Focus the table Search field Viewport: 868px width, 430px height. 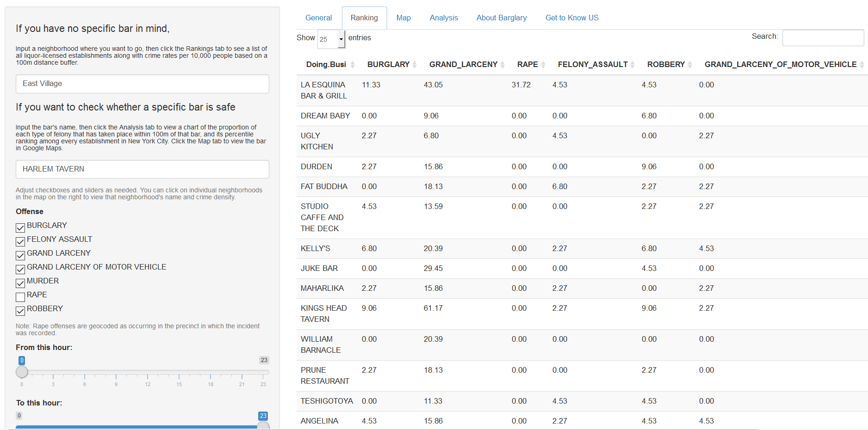click(823, 38)
